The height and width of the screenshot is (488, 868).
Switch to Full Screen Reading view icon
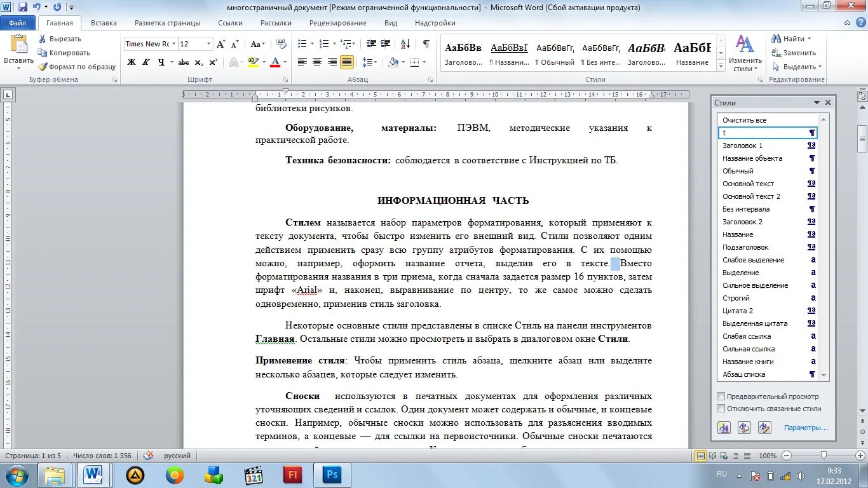click(x=712, y=456)
